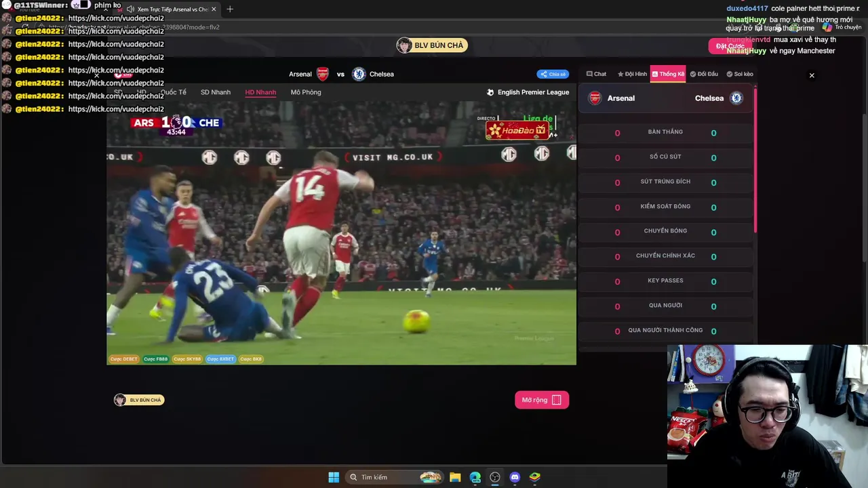Mute the tab via speaker icon

(x=130, y=9)
